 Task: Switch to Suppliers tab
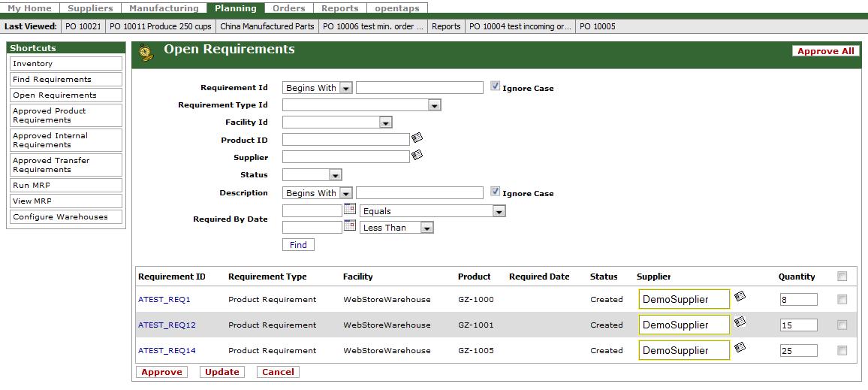click(90, 8)
